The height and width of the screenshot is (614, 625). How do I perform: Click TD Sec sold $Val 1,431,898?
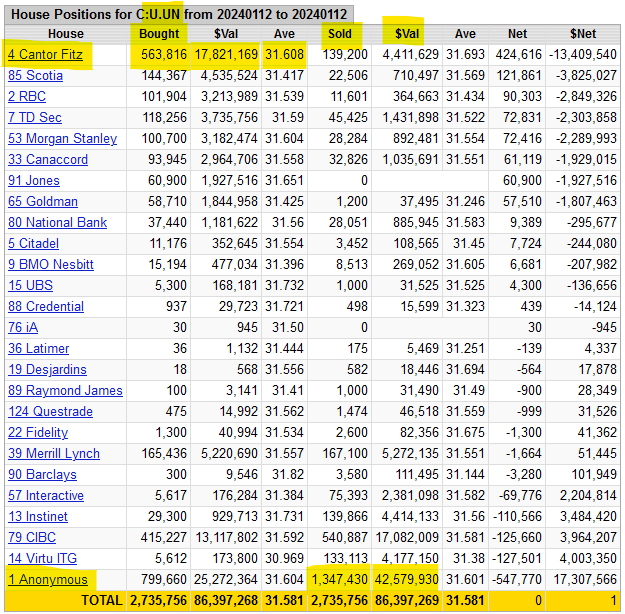(410, 118)
